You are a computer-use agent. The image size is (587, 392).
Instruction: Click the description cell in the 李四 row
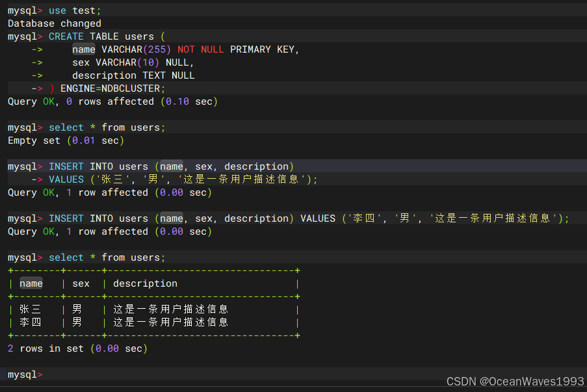pyautogui.click(x=171, y=322)
